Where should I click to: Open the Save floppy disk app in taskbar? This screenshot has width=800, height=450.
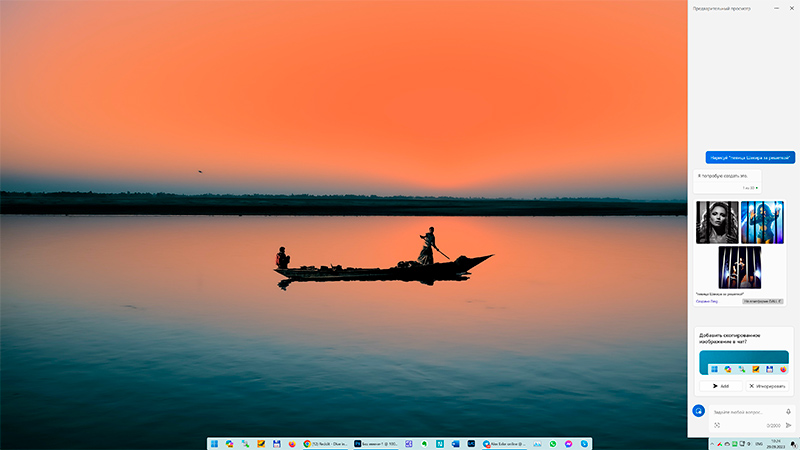pyautogui.click(x=276, y=443)
